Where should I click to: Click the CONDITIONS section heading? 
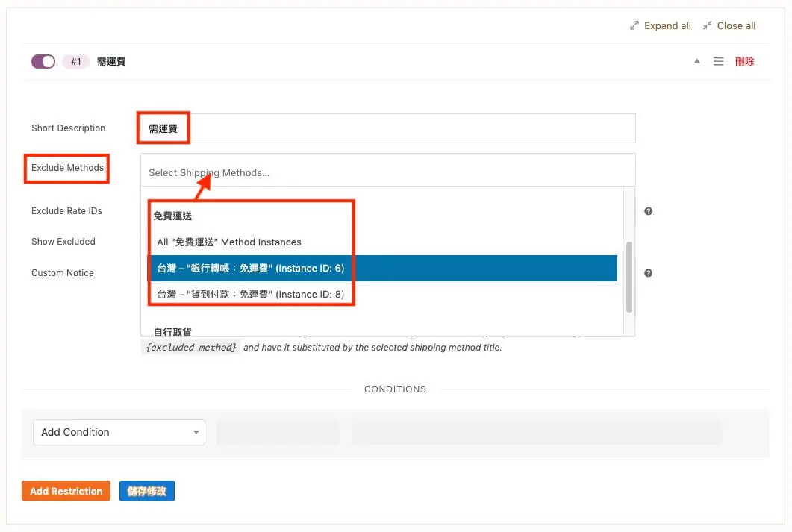tap(396, 389)
